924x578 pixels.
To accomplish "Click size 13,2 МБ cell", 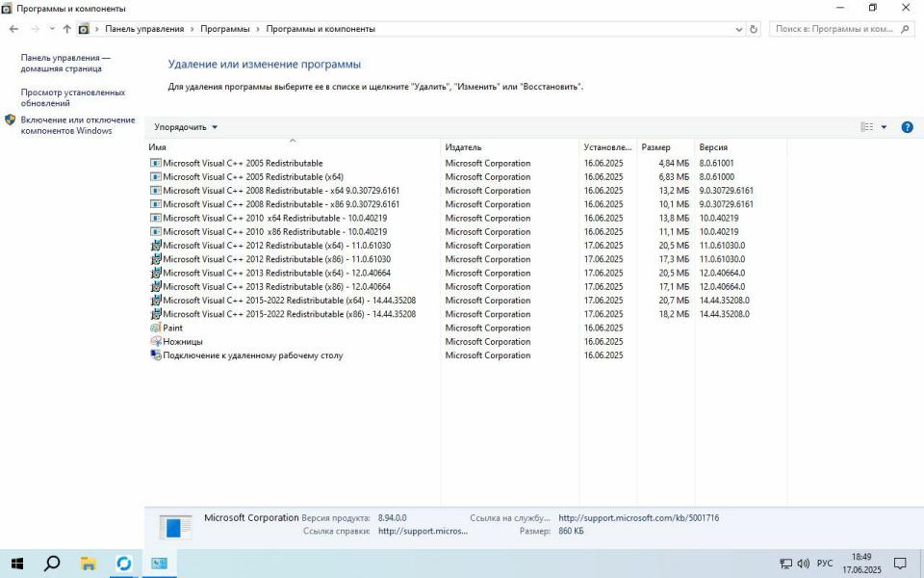I will coord(674,191).
